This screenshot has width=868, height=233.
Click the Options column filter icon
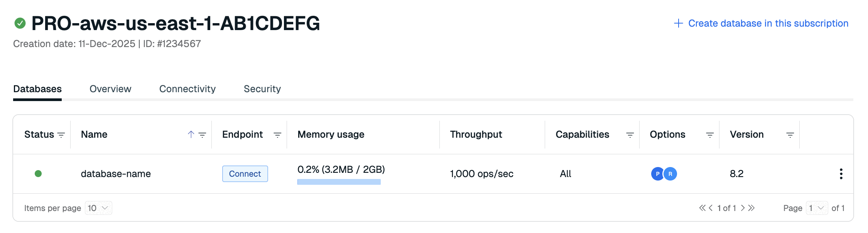(x=710, y=135)
